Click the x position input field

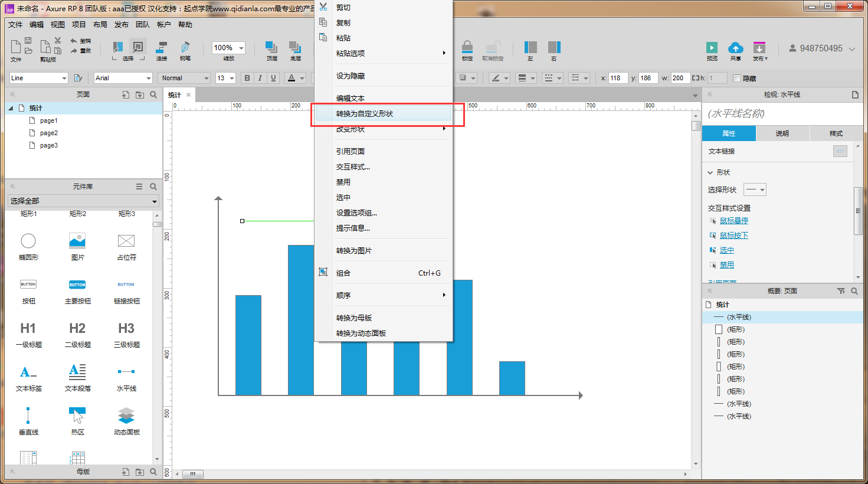tap(617, 78)
